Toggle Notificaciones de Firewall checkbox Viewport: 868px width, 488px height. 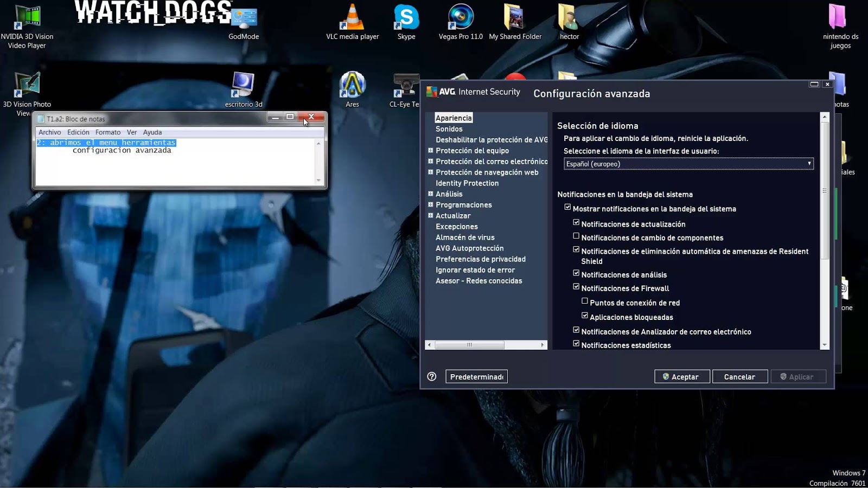coord(576,286)
